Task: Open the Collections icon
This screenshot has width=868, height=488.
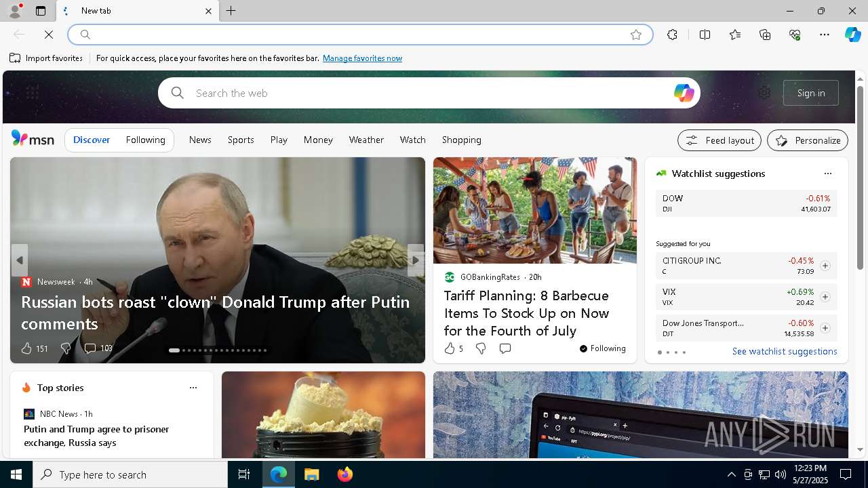Action: [x=765, y=35]
